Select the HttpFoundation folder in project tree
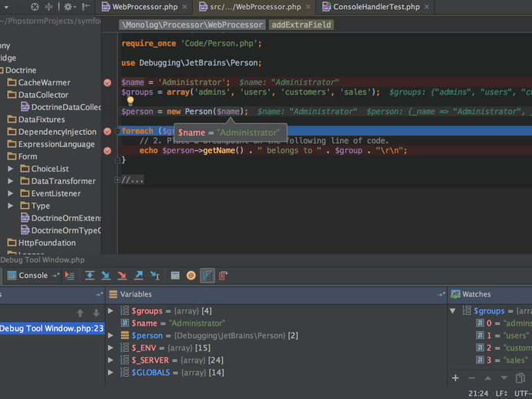 pos(46,243)
